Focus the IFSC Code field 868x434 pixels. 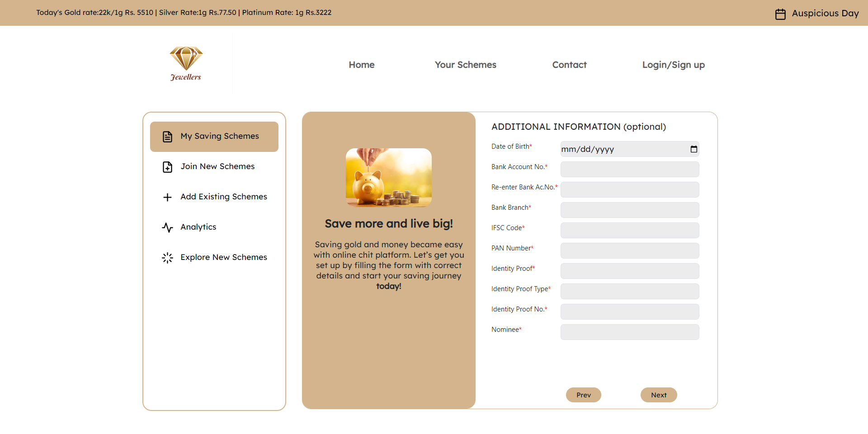pyautogui.click(x=630, y=231)
